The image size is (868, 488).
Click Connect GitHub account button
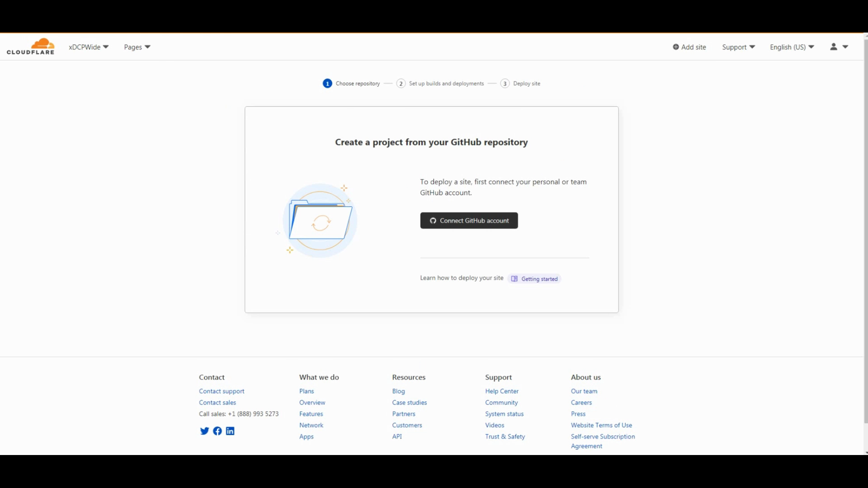469,221
